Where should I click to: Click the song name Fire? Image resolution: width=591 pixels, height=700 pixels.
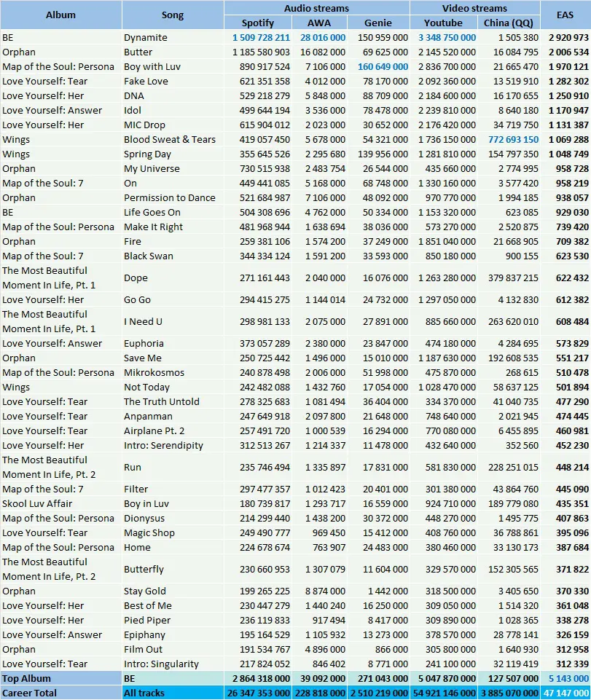[x=133, y=242]
